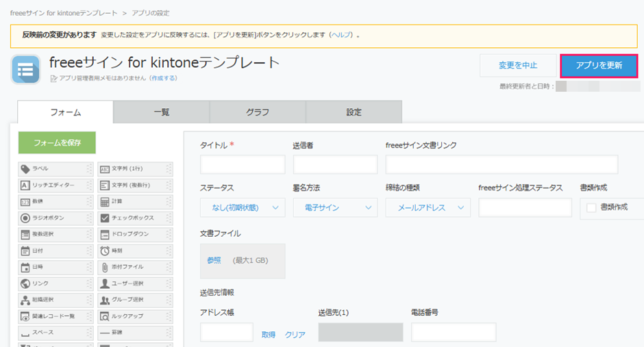The width and height of the screenshot is (644, 347).
Task: Click the 複数選択 field icon
Action: 25,235
